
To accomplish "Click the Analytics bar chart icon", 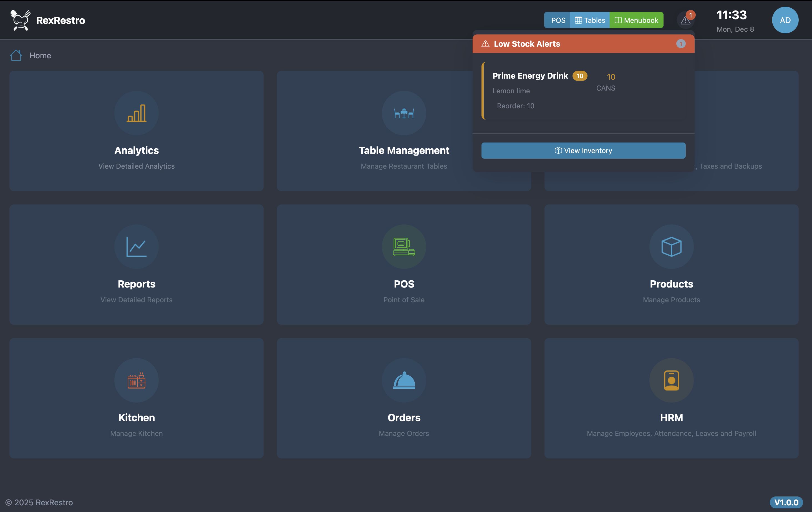I will coord(136,113).
